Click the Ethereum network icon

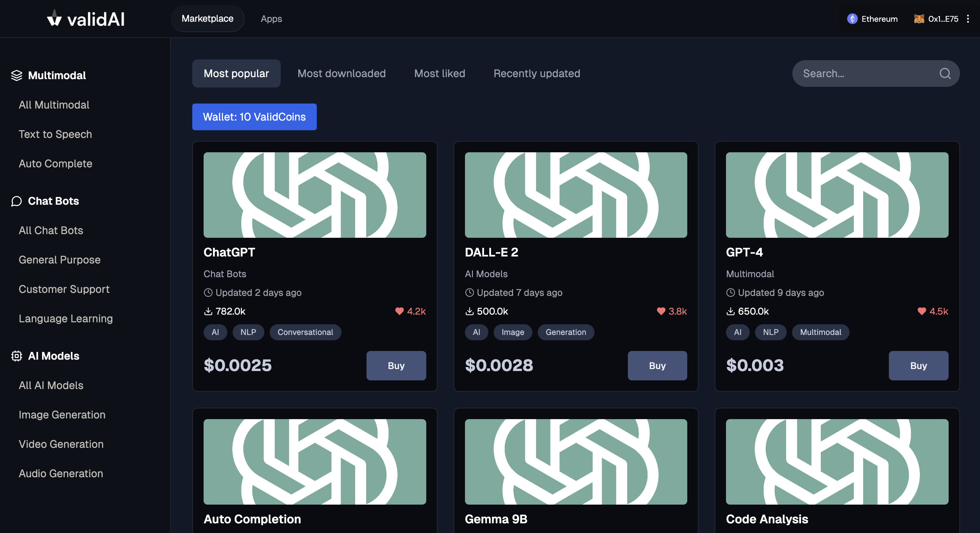tap(852, 19)
